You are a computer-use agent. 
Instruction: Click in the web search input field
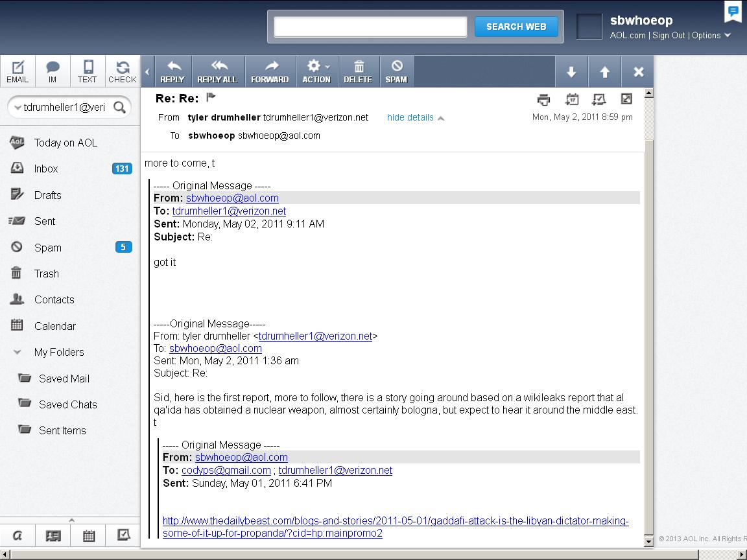(370, 27)
